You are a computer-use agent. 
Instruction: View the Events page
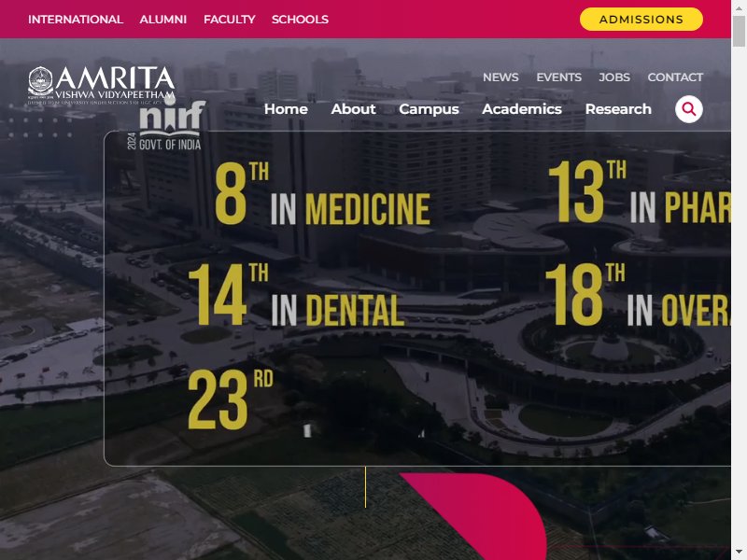(x=558, y=77)
